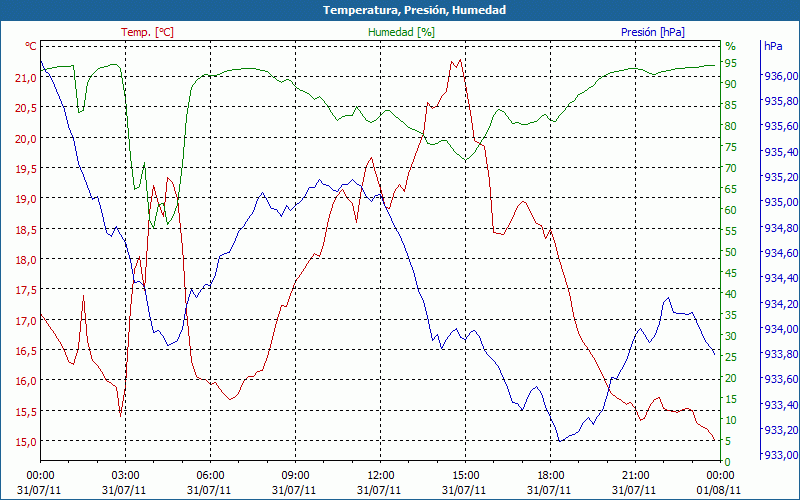Click pressure axis value '934,00'
Screen dimensions: 800x500
pos(779,329)
